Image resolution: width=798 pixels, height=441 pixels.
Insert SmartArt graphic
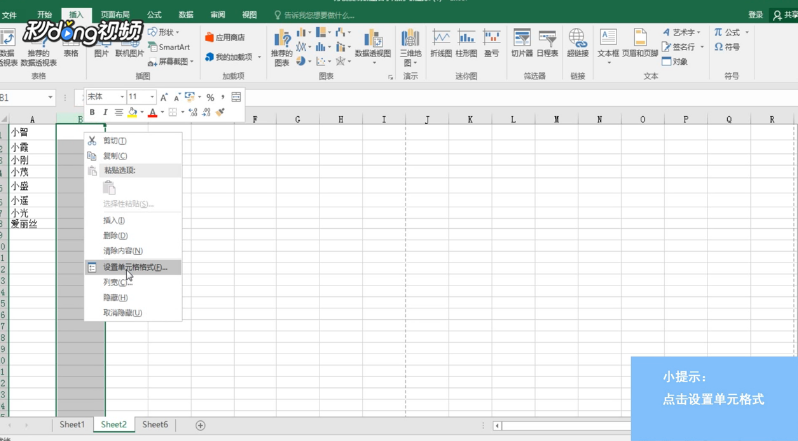(x=169, y=47)
